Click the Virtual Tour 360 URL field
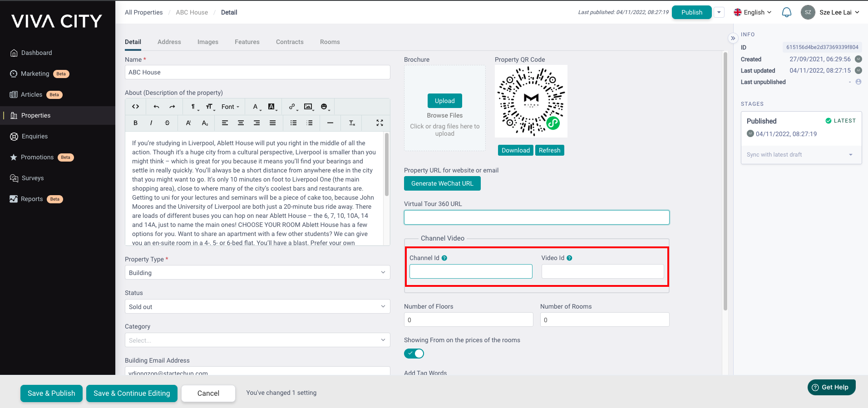The width and height of the screenshot is (868, 408). pos(537,217)
